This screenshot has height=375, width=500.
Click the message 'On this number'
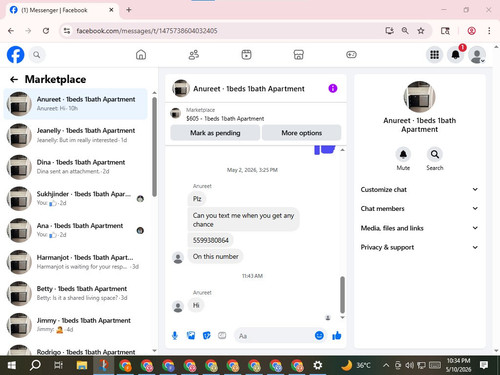click(216, 256)
